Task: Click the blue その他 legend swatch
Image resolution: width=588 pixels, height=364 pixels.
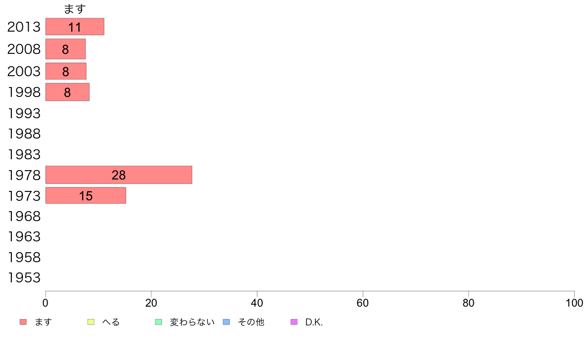Action: tap(227, 322)
